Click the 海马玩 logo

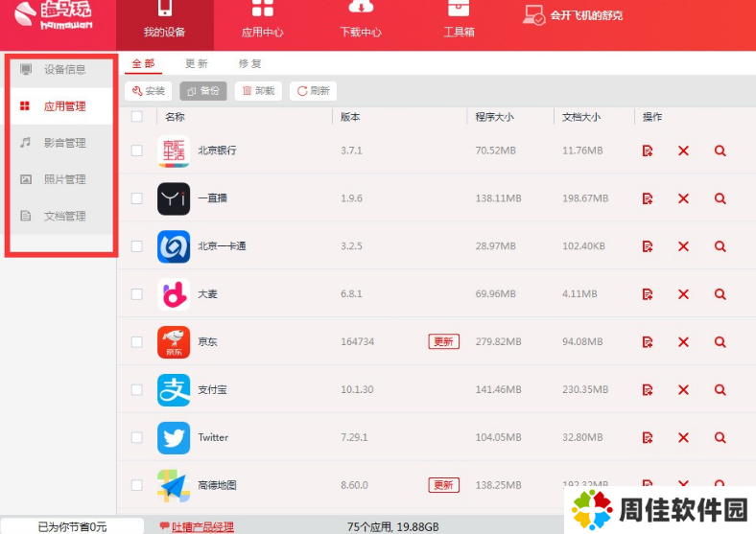[x=53, y=15]
